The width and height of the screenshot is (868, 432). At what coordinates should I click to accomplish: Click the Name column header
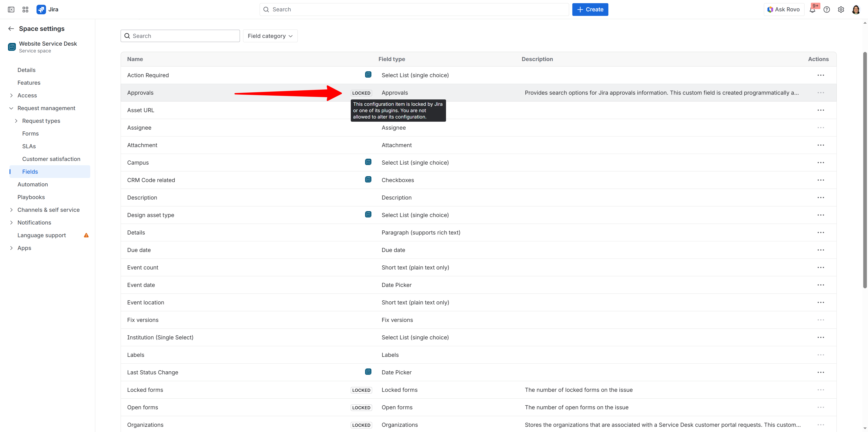(x=135, y=59)
